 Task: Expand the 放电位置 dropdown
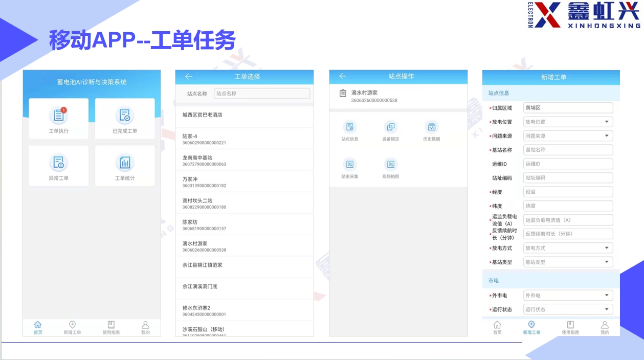(568, 122)
